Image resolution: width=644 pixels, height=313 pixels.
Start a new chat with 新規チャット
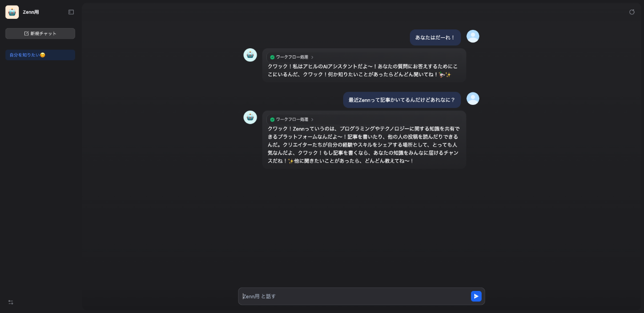(40, 34)
